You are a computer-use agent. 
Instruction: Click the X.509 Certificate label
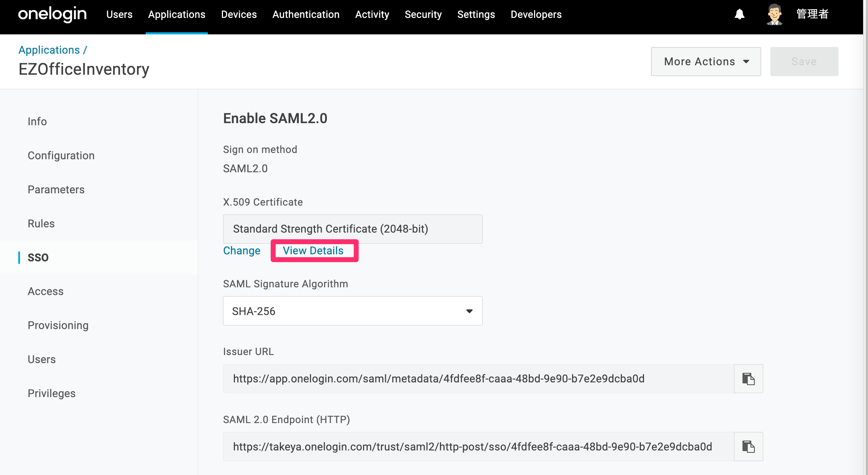[263, 202]
